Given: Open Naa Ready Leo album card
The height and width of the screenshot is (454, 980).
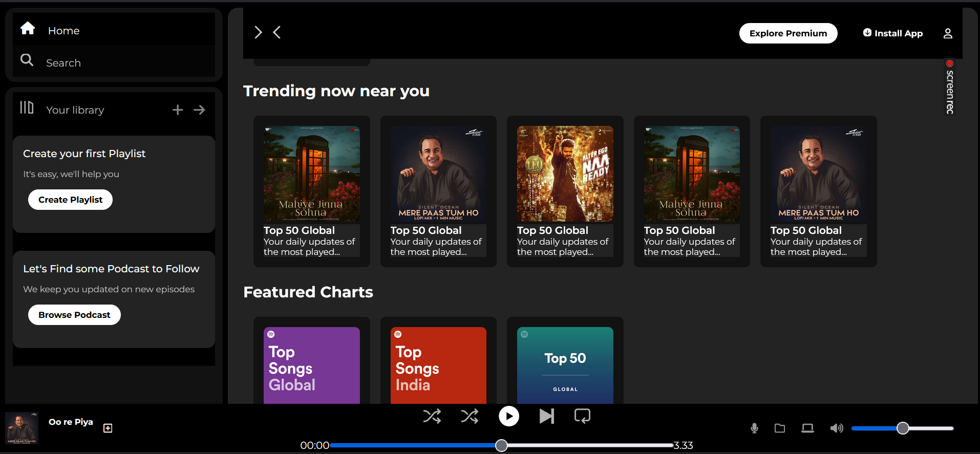Looking at the screenshot, I should point(565,191).
